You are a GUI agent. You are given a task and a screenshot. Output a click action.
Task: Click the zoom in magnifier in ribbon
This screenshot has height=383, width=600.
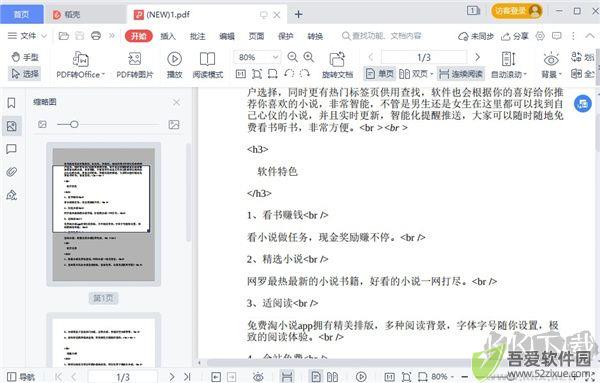(x=309, y=57)
